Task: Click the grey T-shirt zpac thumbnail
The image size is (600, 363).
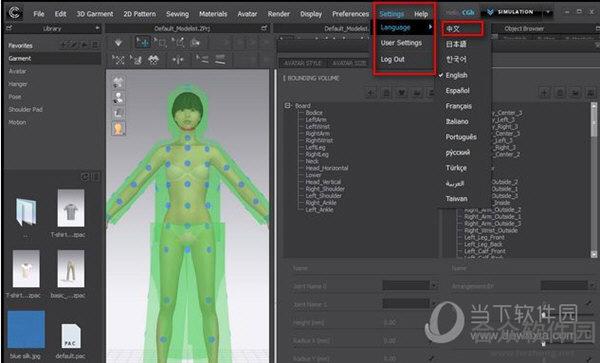Action: pos(71,208)
